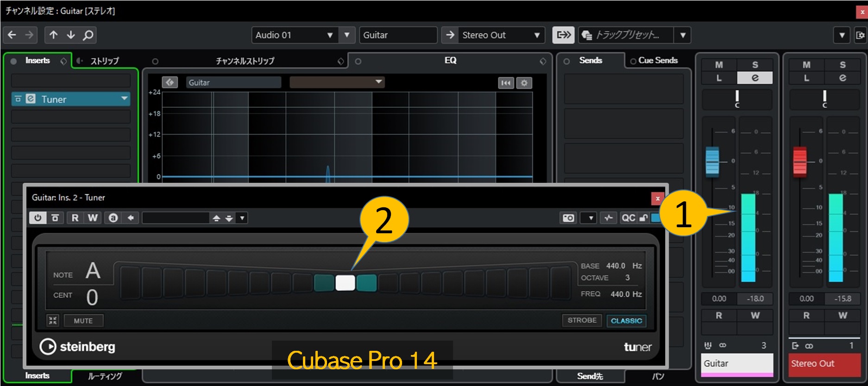Screen dimensions: 868x386
Task: Click the Guitar channel link icon
Action: coord(723,345)
